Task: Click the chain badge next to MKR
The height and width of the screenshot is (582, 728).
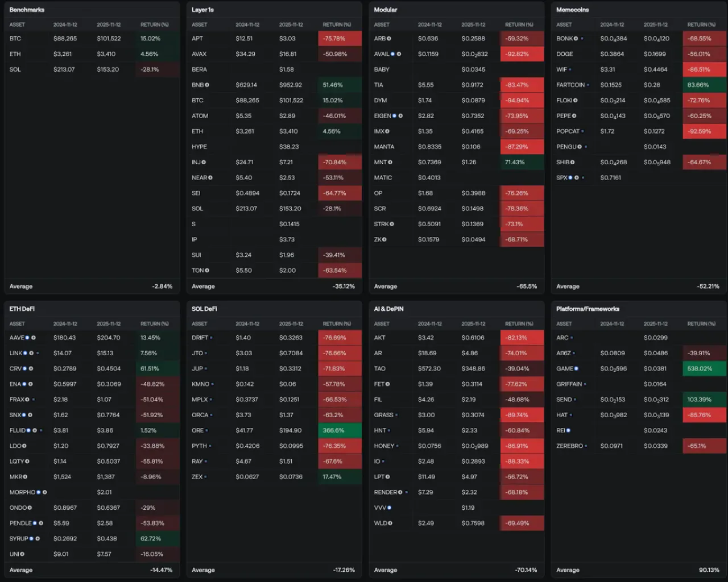Action: (x=26, y=477)
